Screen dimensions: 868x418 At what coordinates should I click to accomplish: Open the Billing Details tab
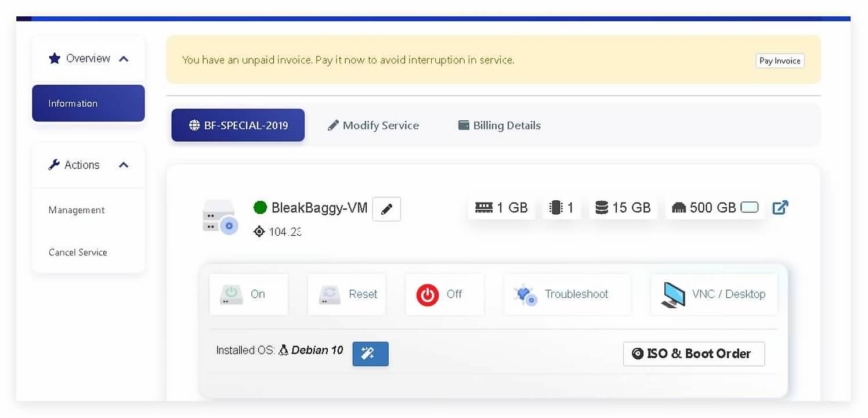[500, 125]
